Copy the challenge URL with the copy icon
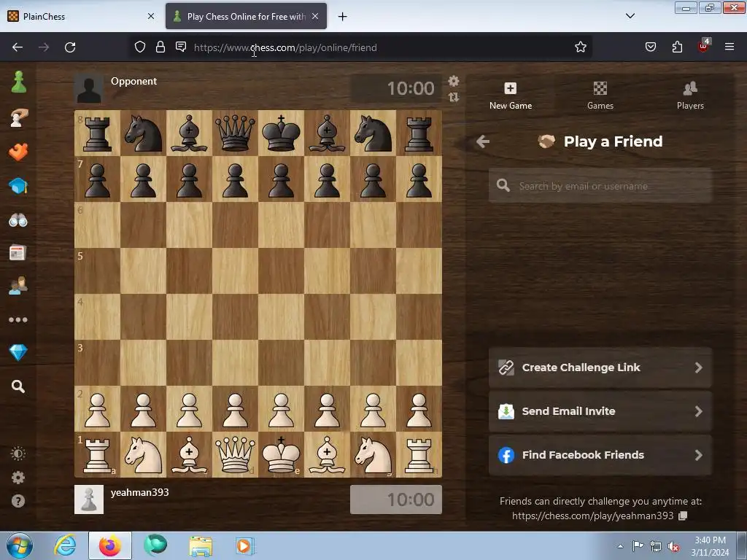Viewport: 747px width, 560px height. [x=683, y=516]
